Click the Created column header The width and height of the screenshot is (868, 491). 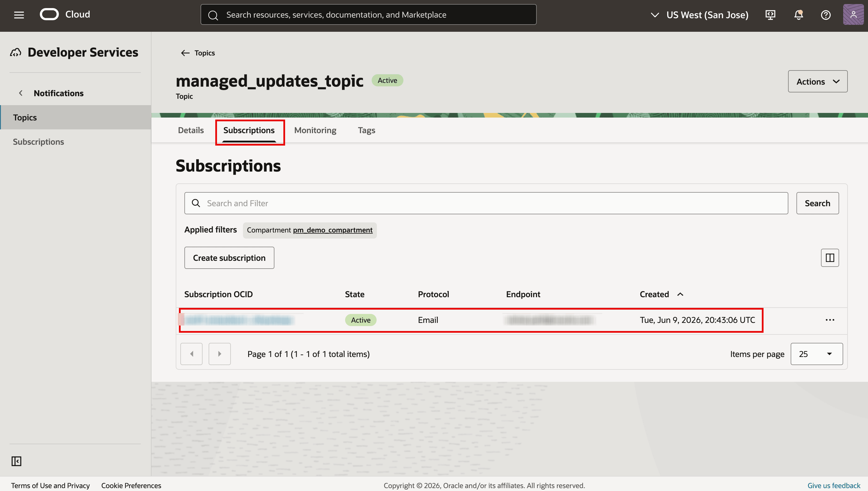tap(654, 294)
